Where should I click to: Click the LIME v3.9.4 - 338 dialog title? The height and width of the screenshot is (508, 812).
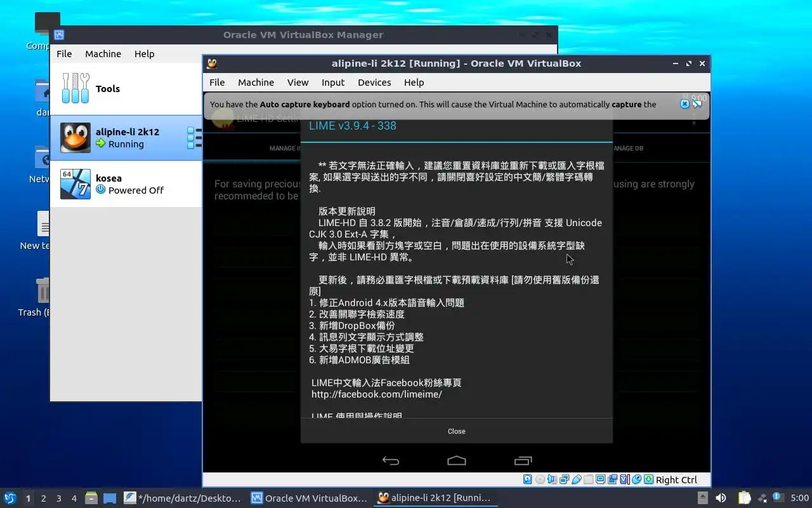point(353,126)
